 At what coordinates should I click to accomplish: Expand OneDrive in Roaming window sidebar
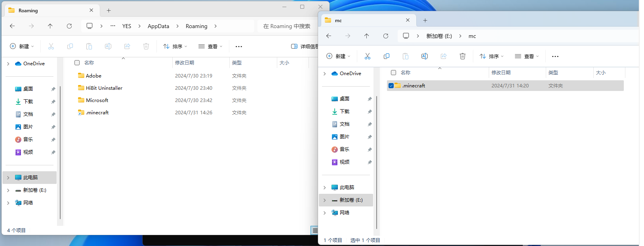[x=8, y=64]
